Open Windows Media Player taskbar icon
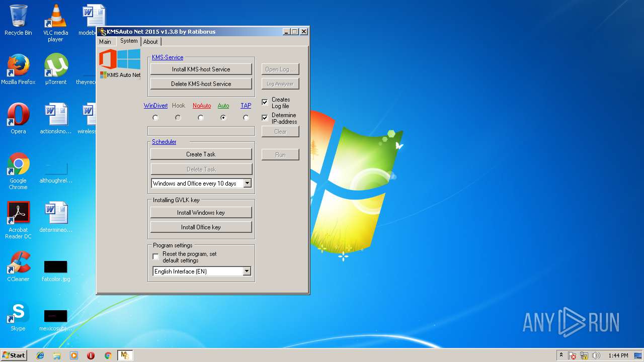 point(74,355)
